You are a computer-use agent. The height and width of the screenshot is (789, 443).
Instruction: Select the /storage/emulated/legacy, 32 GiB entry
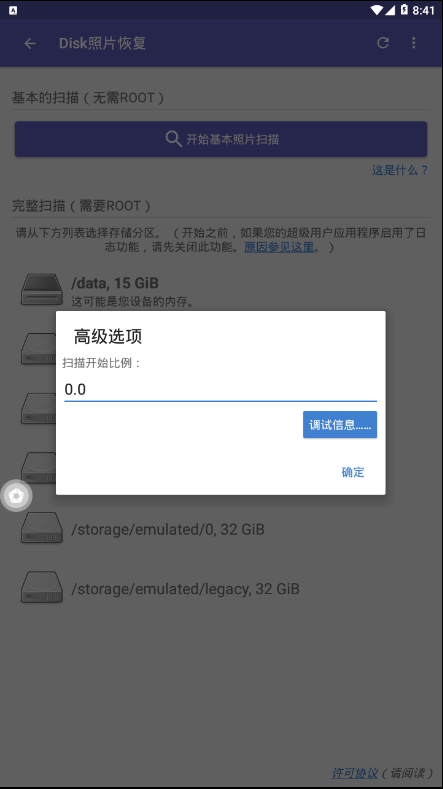(222, 588)
